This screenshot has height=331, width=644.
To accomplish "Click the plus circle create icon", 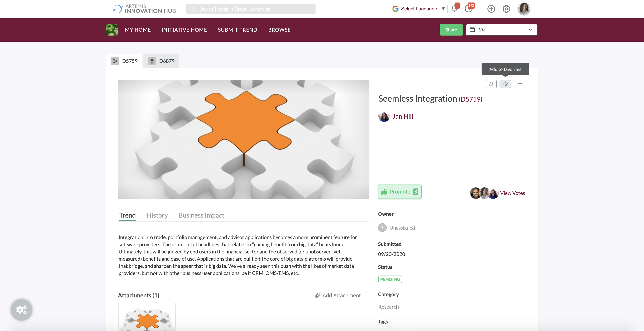I will pos(491,9).
